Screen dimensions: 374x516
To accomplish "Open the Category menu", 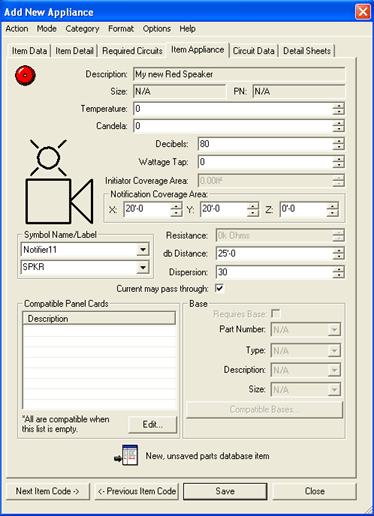I will (x=82, y=29).
